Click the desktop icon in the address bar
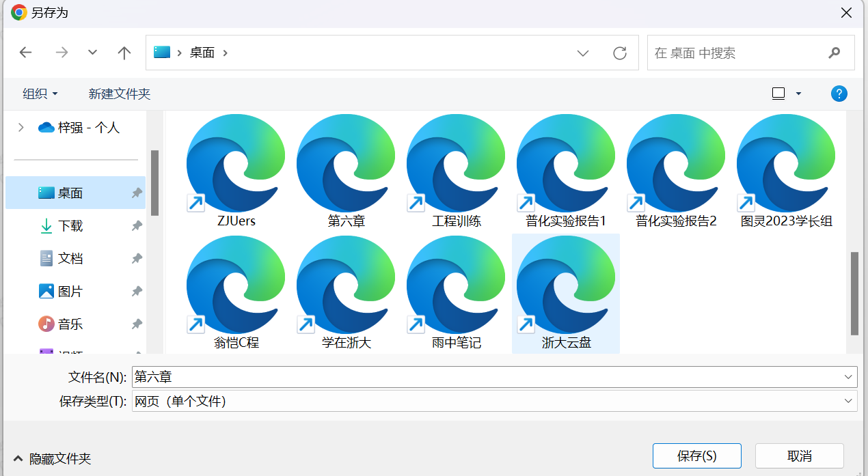The width and height of the screenshot is (868, 476). pos(162,53)
